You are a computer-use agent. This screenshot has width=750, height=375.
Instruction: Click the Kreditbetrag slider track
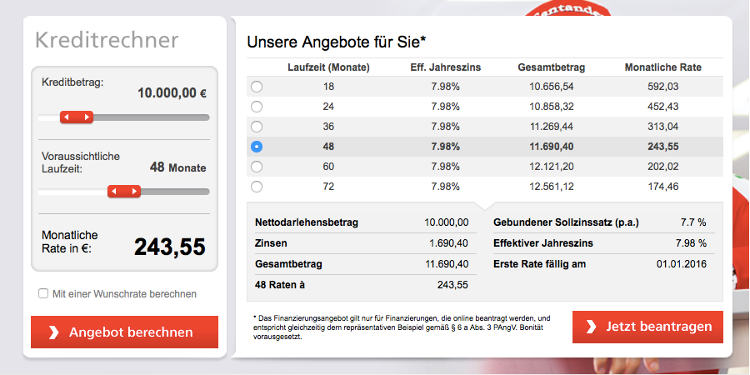pos(123,117)
